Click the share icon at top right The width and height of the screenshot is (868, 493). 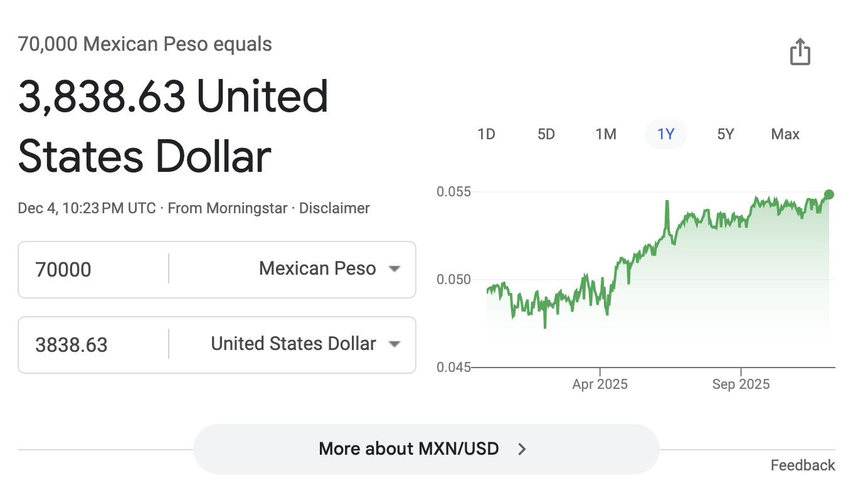pos(800,51)
